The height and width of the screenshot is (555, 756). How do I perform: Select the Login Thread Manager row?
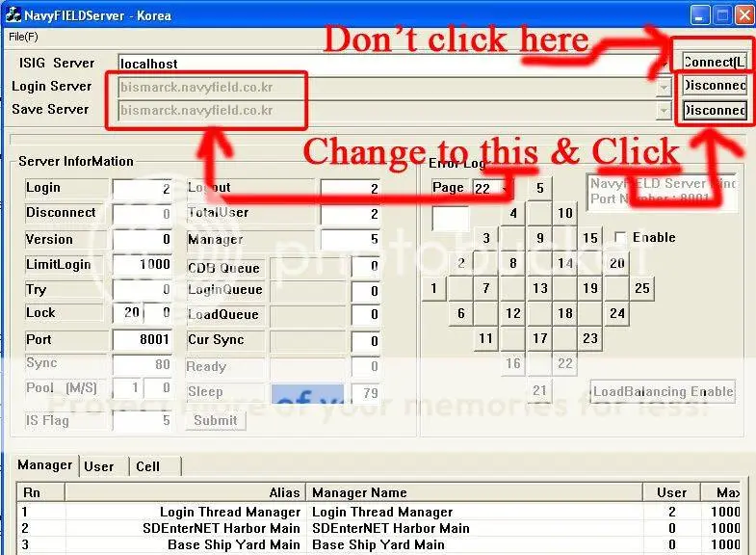pos(378,512)
